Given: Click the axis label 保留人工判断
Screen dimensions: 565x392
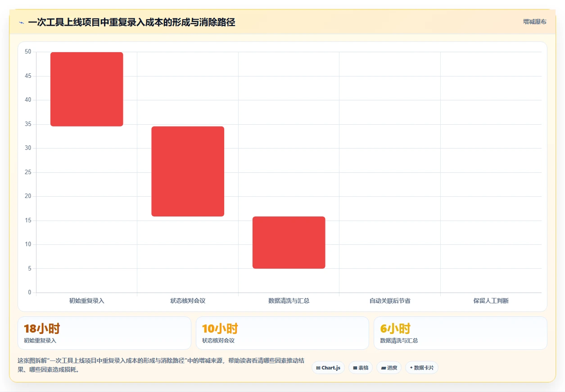Looking at the screenshot, I should pos(491,301).
